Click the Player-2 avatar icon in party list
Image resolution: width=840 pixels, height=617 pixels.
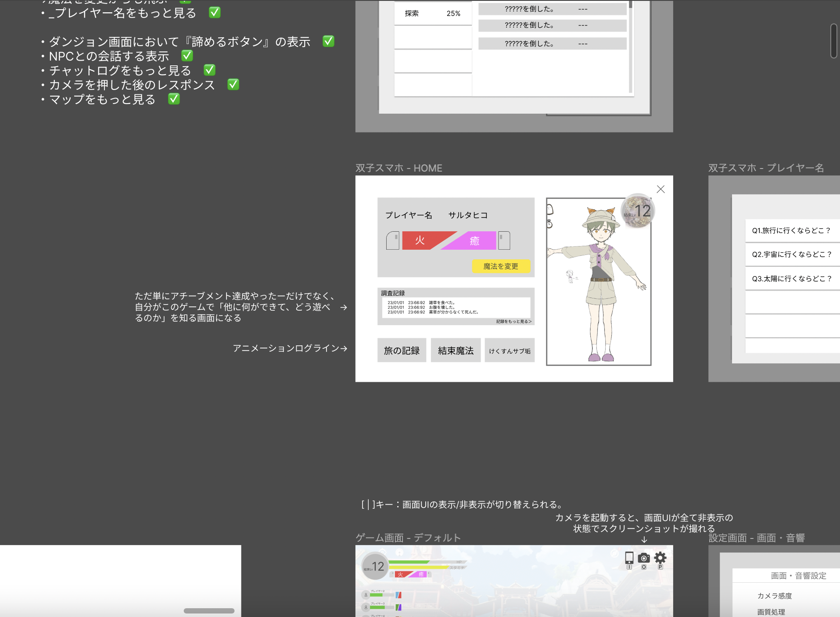(366, 595)
